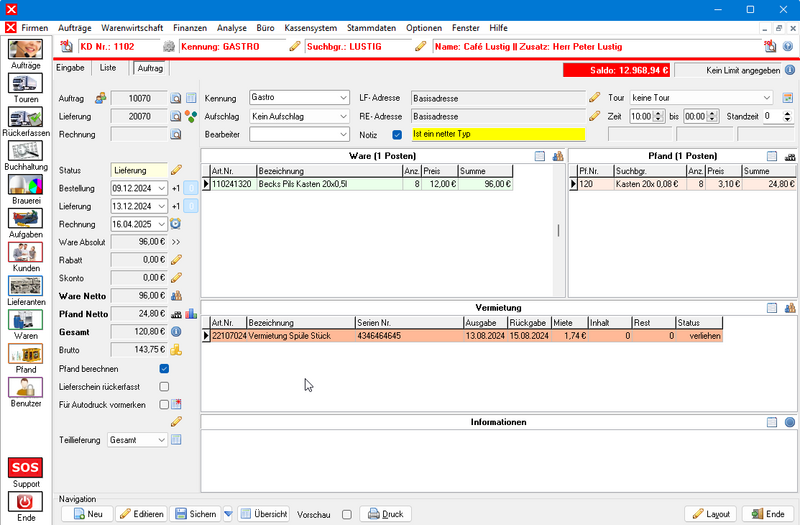Click the yellow Notiz field
Image resolution: width=800 pixels, height=525 pixels.
(x=497, y=134)
